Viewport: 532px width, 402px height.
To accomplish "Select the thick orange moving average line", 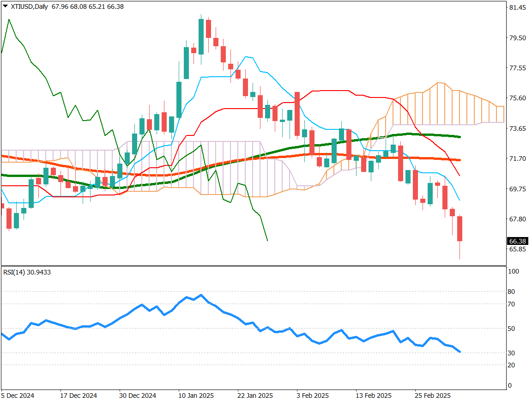I will (x=416, y=158).
